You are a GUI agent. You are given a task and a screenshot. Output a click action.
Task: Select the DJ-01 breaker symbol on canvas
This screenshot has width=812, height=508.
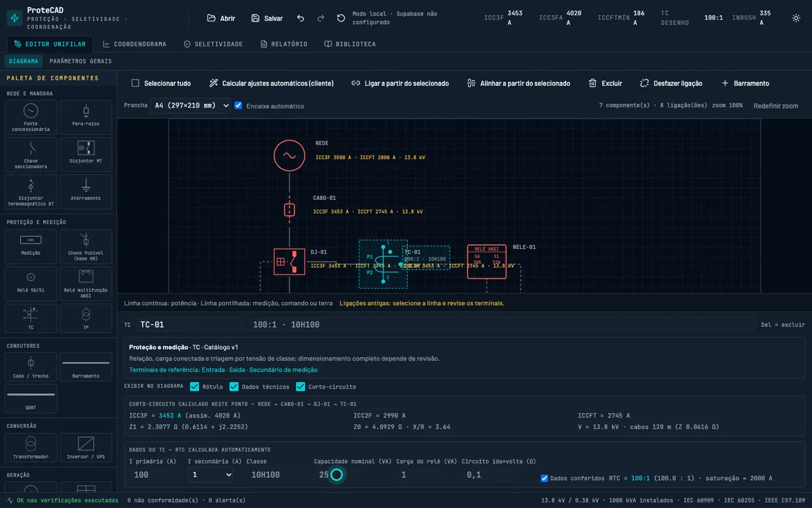(x=289, y=262)
